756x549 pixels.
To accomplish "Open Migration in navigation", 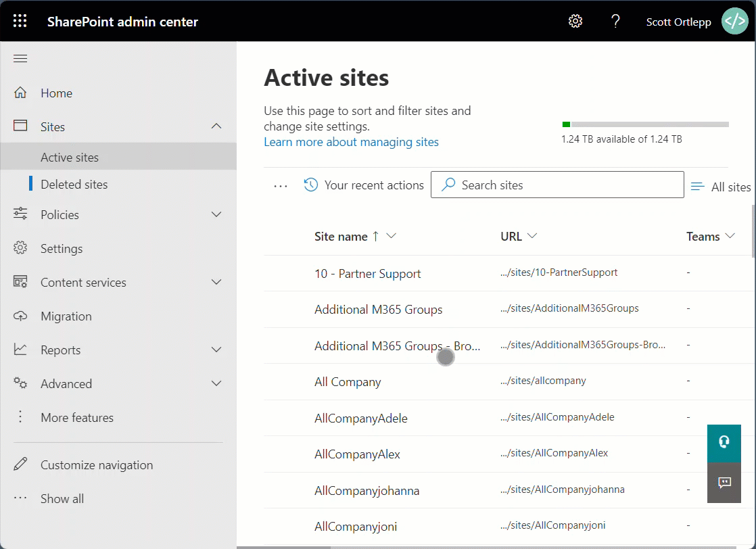I will point(66,316).
